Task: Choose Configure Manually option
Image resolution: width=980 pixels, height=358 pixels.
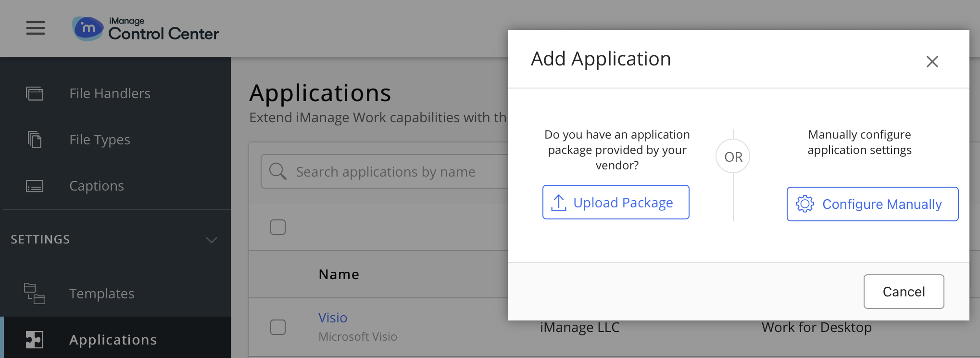Action: point(872,204)
